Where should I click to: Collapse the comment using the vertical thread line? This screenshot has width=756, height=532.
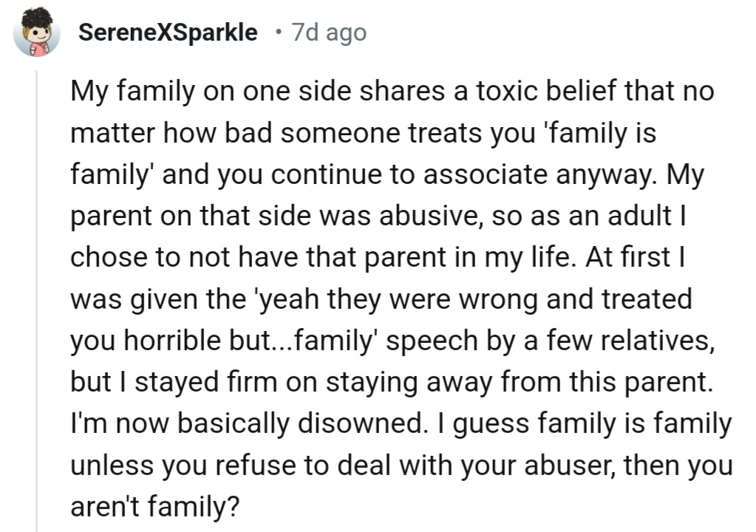[x=37, y=296]
